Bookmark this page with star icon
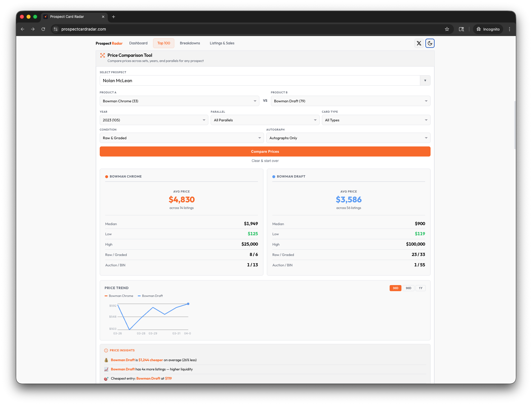532x405 pixels. [447, 29]
